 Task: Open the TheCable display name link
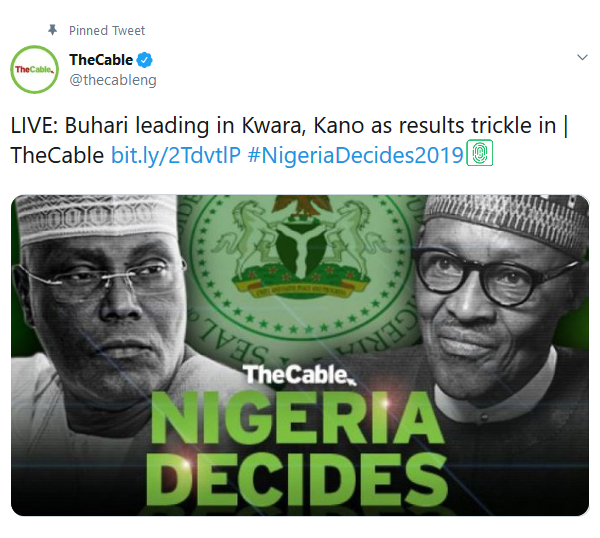(x=101, y=60)
